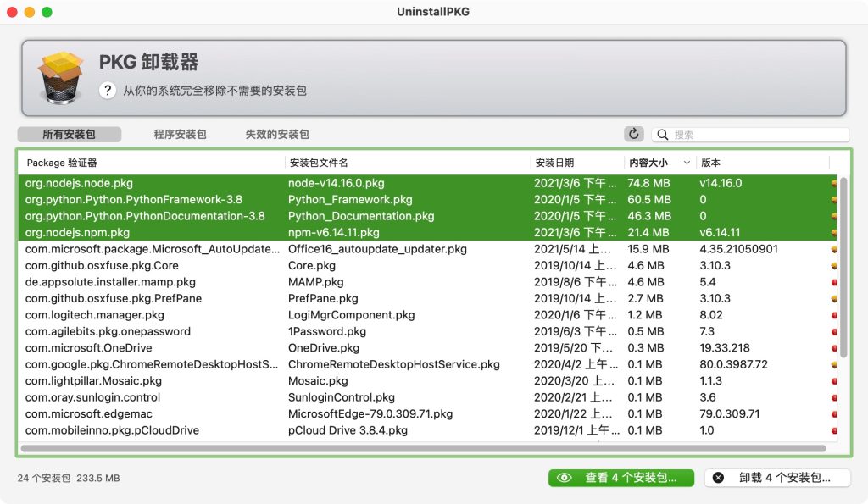Toggle sort arrow on 内容大小 column
This screenshot has height=504, width=868.
coord(687,163)
